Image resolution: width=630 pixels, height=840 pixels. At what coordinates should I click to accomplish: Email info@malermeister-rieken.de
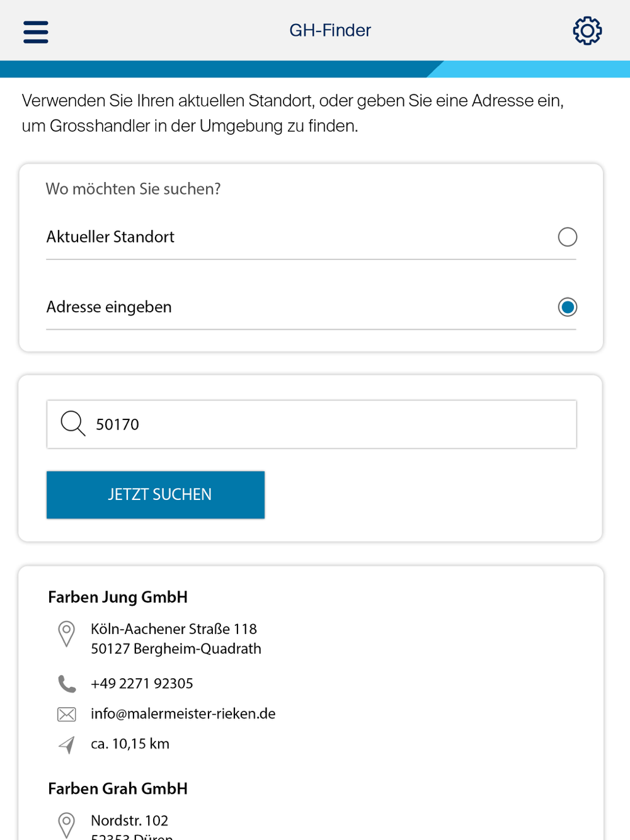tap(183, 713)
